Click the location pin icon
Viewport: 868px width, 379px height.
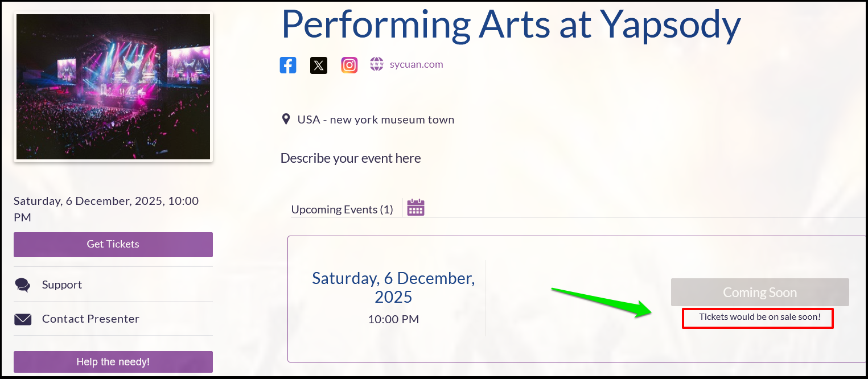(x=286, y=120)
